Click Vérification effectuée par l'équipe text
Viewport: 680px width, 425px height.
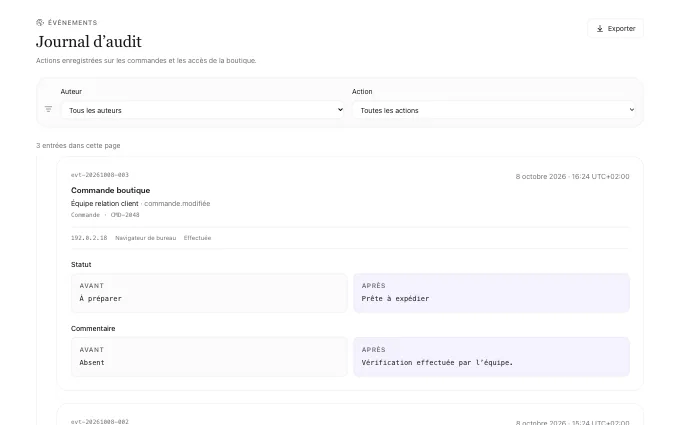[437, 363]
